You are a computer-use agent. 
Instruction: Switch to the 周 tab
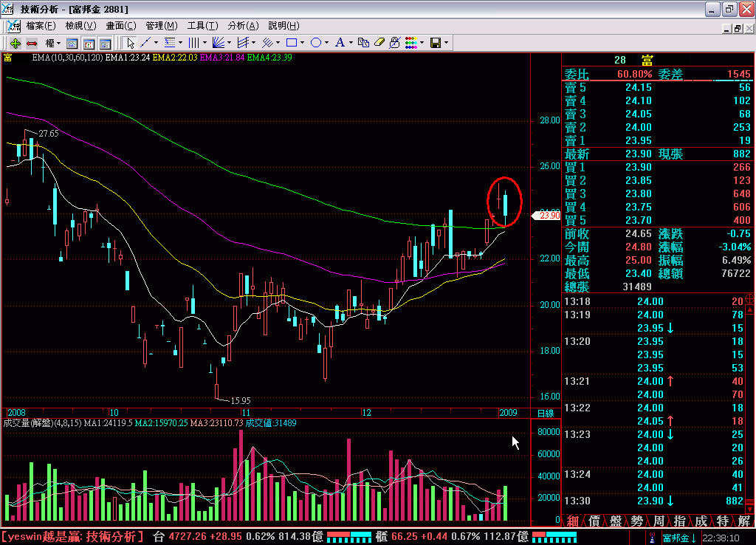[659, 521]
